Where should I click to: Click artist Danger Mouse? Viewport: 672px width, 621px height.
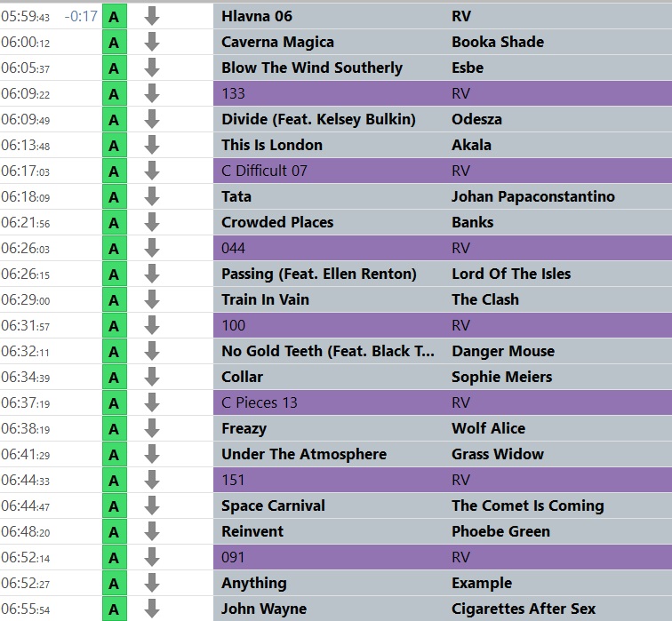(x=503, y=352)
